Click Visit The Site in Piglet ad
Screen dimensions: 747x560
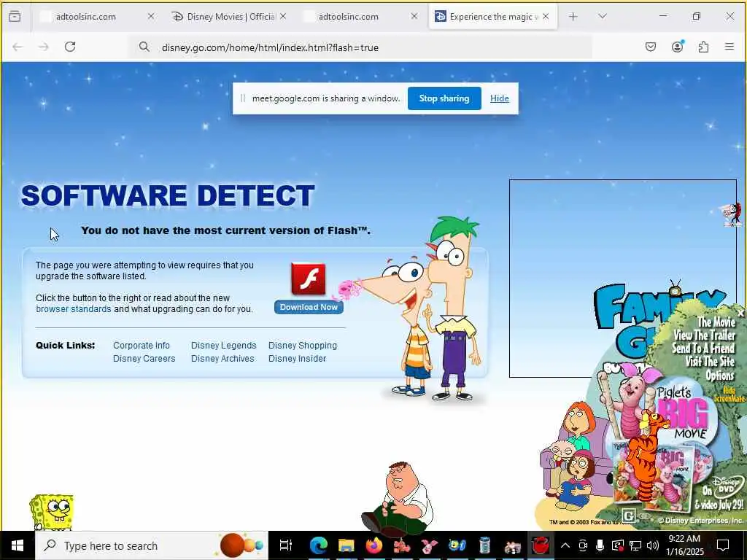710,362
